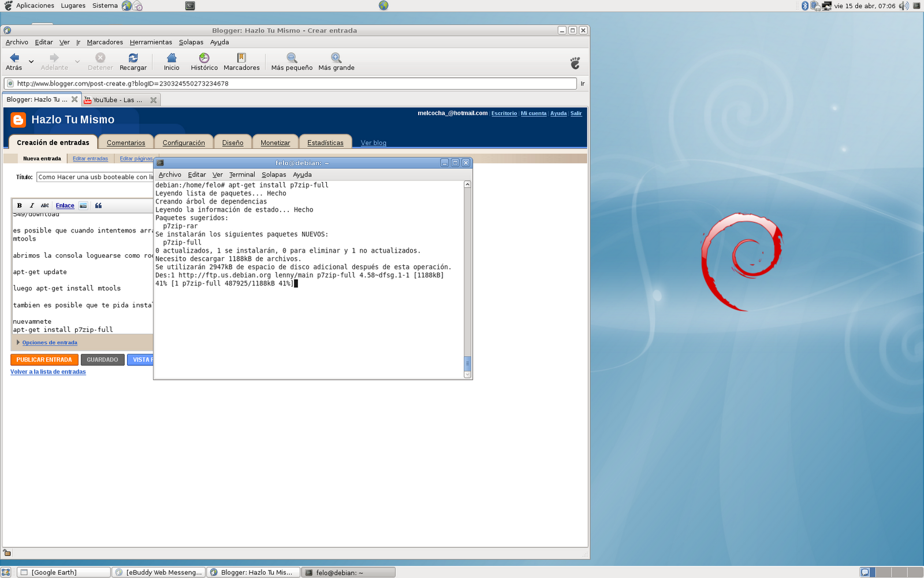This screenshot has height=578, width=924.
Task: Open the mail launcher in top panel
Action: 137,6
